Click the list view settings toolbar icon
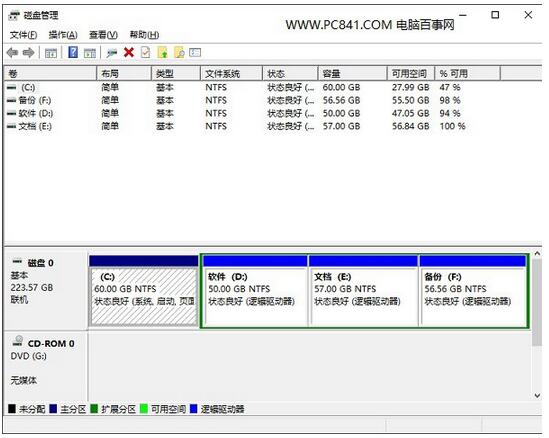 tap(195, 53)
